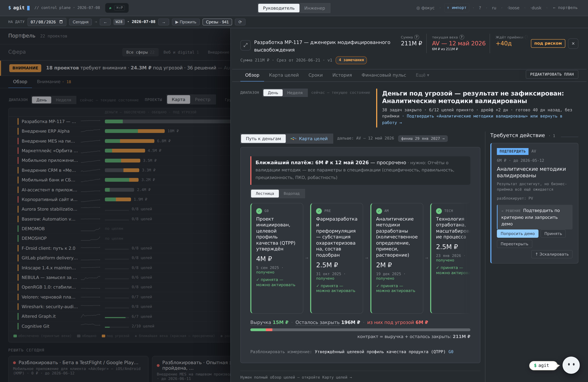Open the round assistant face avatar
Viewport: 588px width, 382px height.
point(571,365)
